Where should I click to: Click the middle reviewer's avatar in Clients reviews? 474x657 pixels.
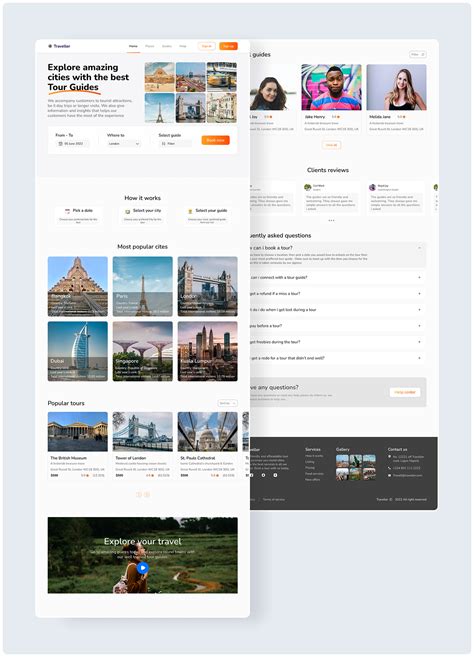308,187
